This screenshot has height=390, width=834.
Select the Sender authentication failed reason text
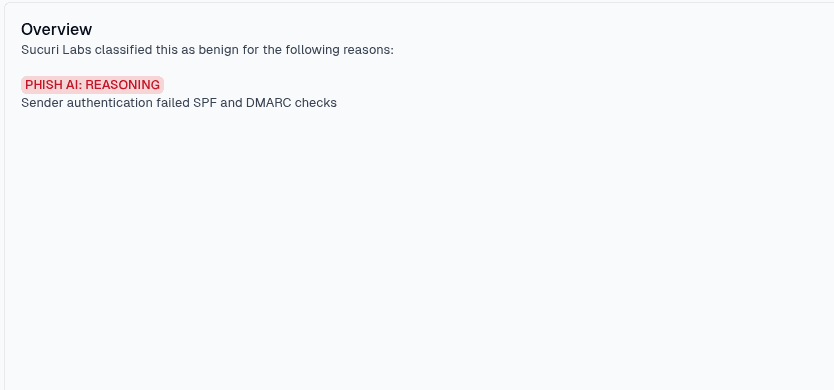pyautogui.click(x=179, y=103)
